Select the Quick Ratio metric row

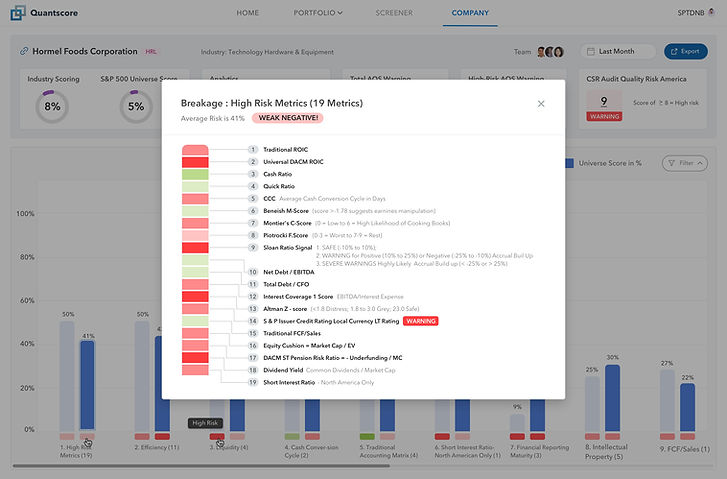279,186
